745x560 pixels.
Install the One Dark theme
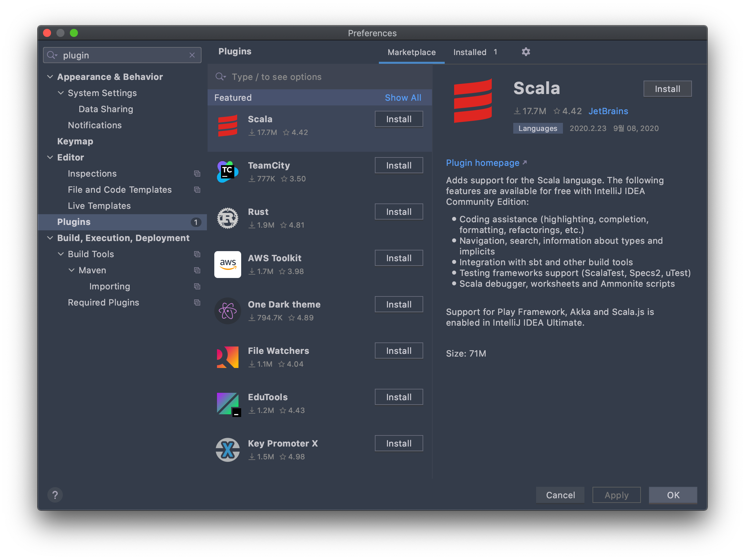coord(399,305)
